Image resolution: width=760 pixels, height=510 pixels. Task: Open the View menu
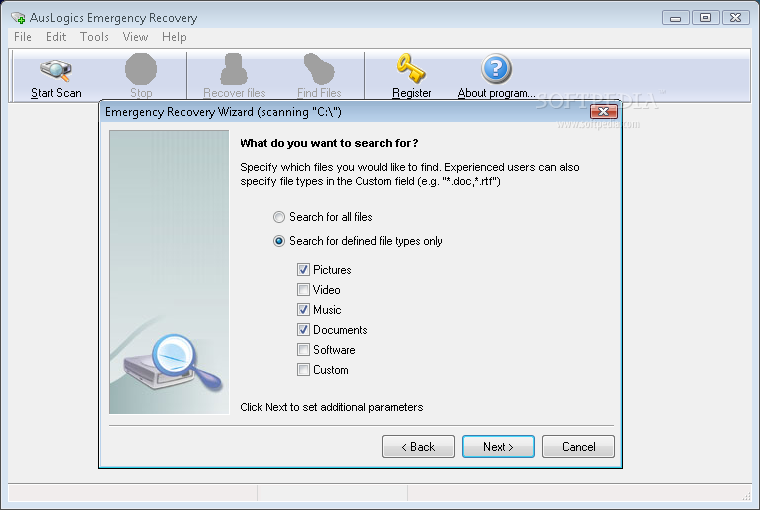tap(135, 37)
